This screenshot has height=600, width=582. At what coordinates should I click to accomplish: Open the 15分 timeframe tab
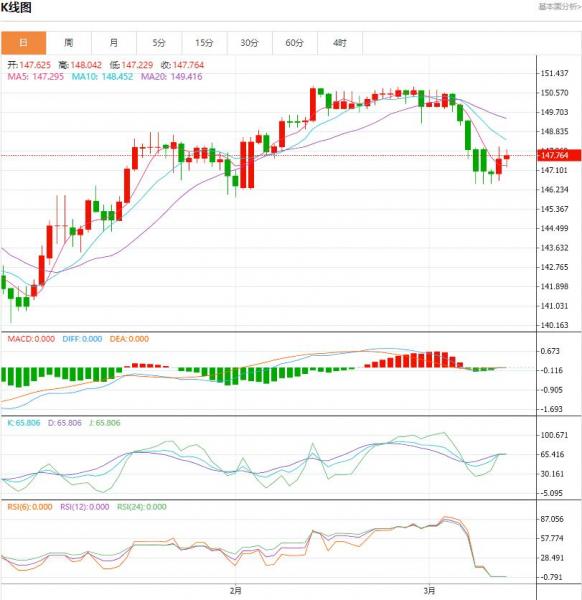[204, 43]
